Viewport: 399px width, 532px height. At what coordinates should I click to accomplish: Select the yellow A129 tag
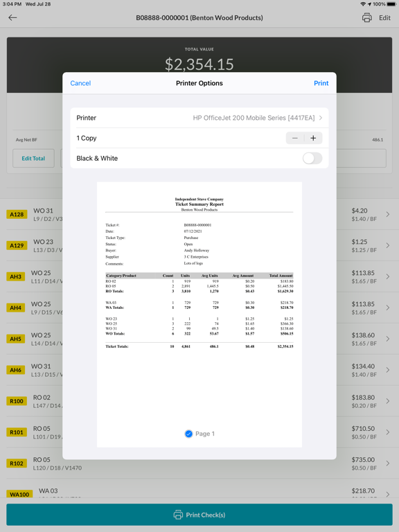(17, 245)
